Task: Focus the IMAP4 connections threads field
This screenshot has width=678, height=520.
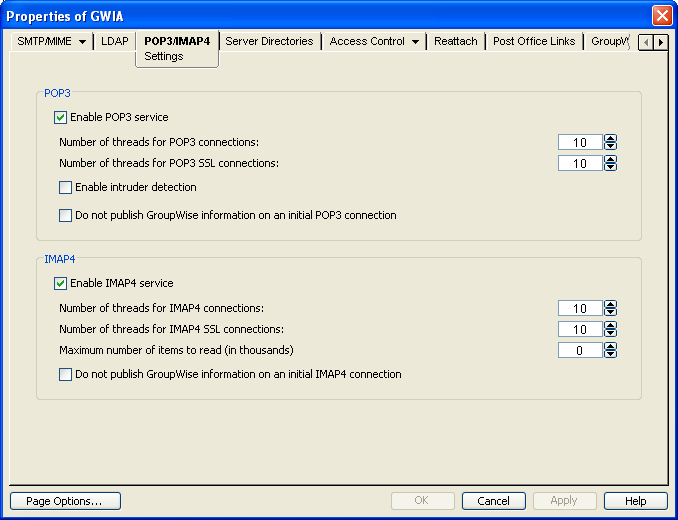Action: (580, 308)
